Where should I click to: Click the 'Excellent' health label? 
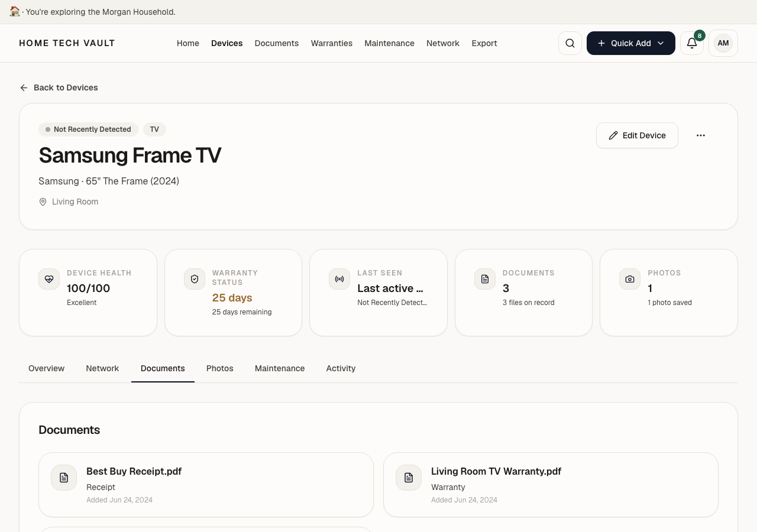click(82, 303)
